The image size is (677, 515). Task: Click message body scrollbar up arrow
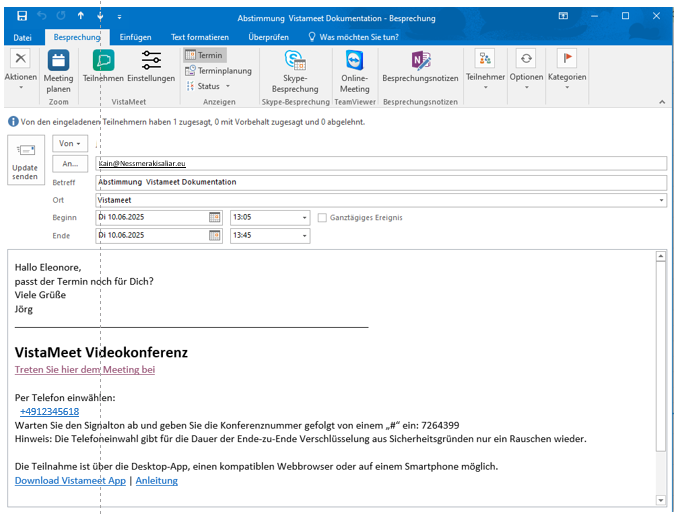(x=661, y=256)
